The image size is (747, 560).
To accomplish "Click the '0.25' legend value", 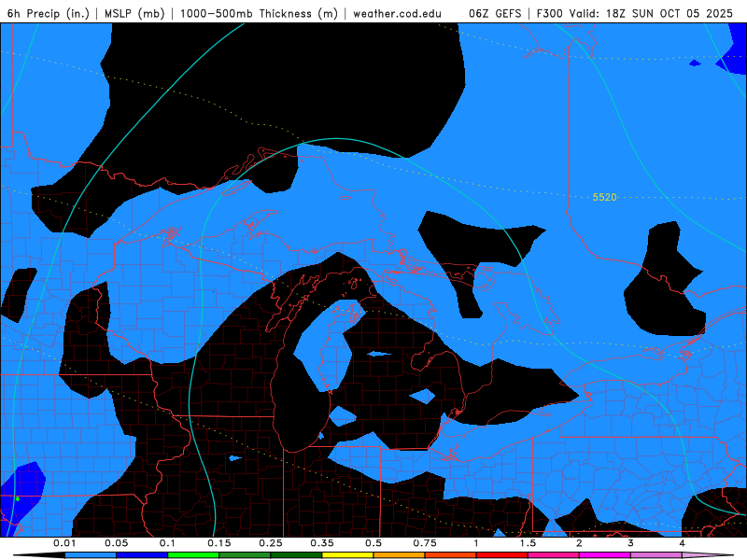I will (271, 543).
